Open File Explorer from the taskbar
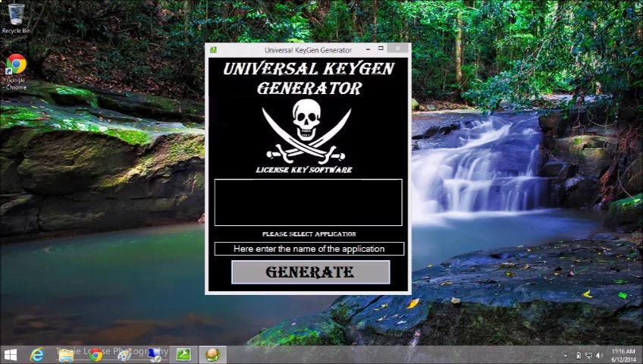This screenshot has height=364, width=643. (66, 355)
